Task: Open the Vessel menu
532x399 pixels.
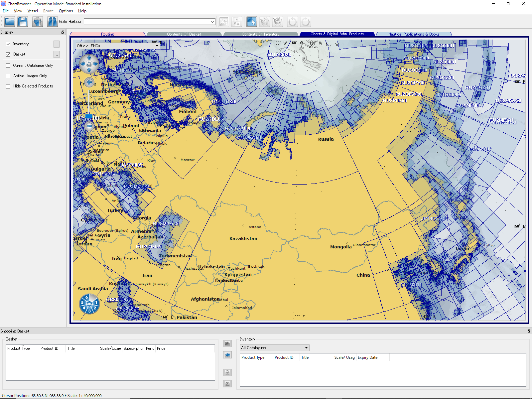Action: (x=33, y=11)
